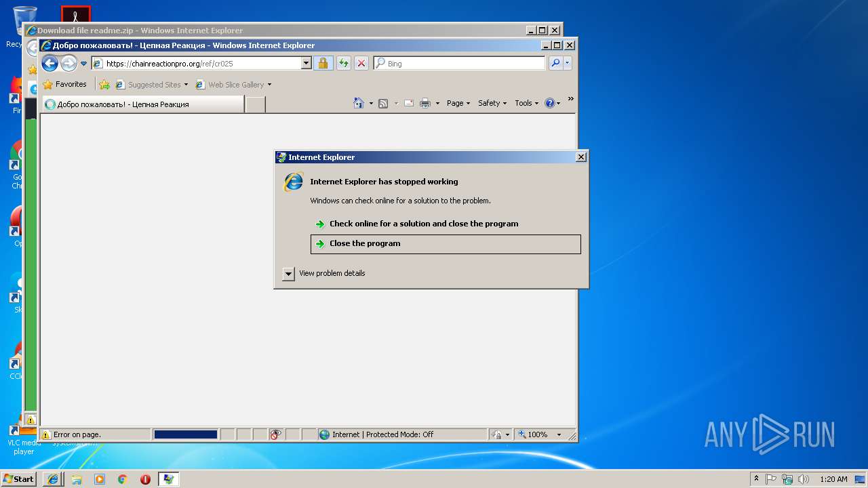868x488 pixels.
Task: Open Windows Explorer folder taskbar icon
Action: point(77,479)
